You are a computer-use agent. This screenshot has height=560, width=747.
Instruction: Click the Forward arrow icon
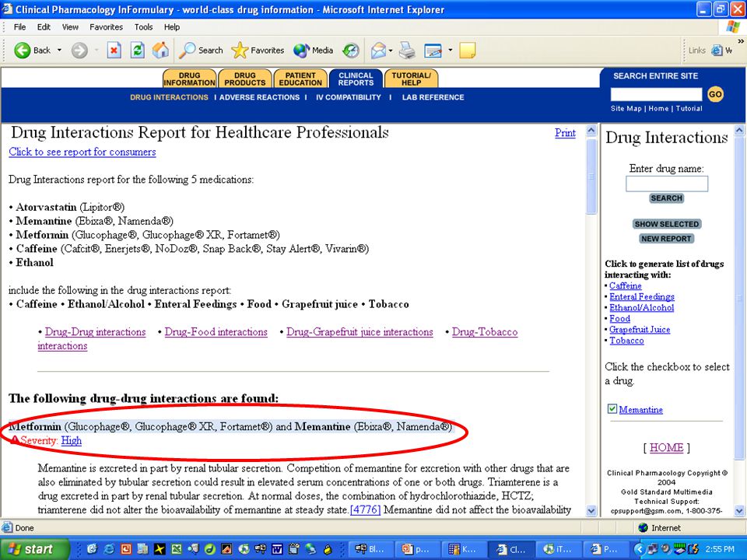click(79, 50)
